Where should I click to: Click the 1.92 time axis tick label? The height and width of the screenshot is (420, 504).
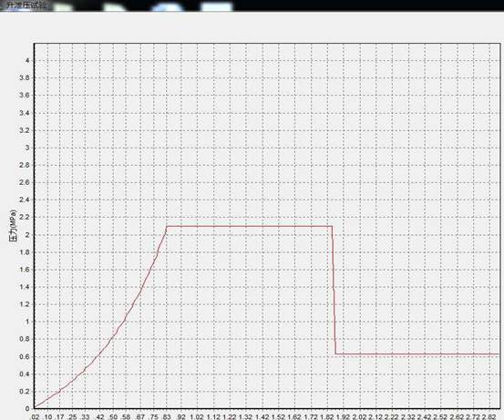[x=344, y=416]
